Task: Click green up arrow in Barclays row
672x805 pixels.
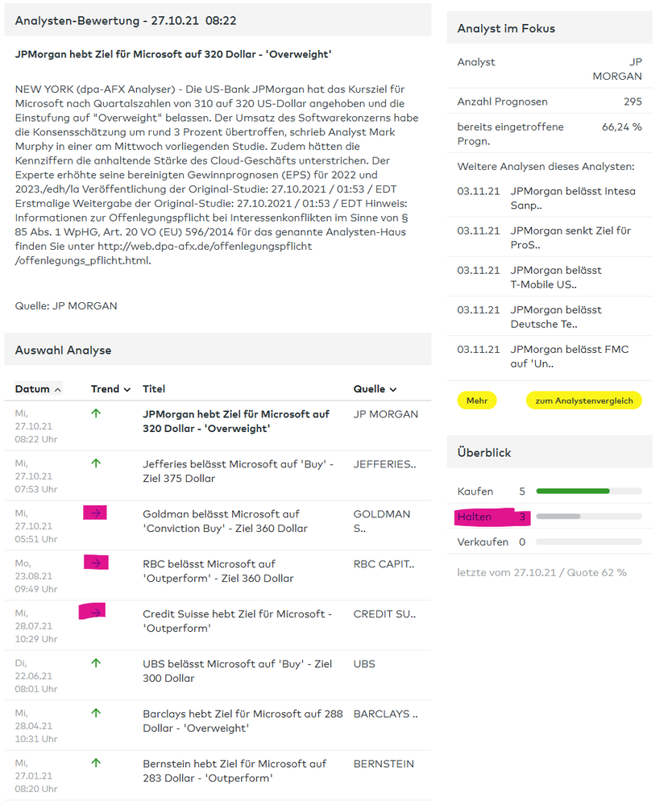Action: 97,713
